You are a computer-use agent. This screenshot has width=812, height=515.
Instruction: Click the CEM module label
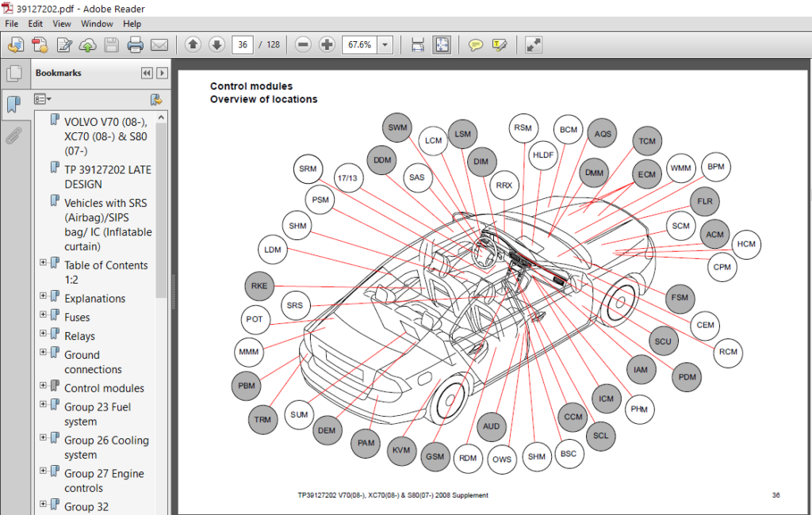point(705,325)
